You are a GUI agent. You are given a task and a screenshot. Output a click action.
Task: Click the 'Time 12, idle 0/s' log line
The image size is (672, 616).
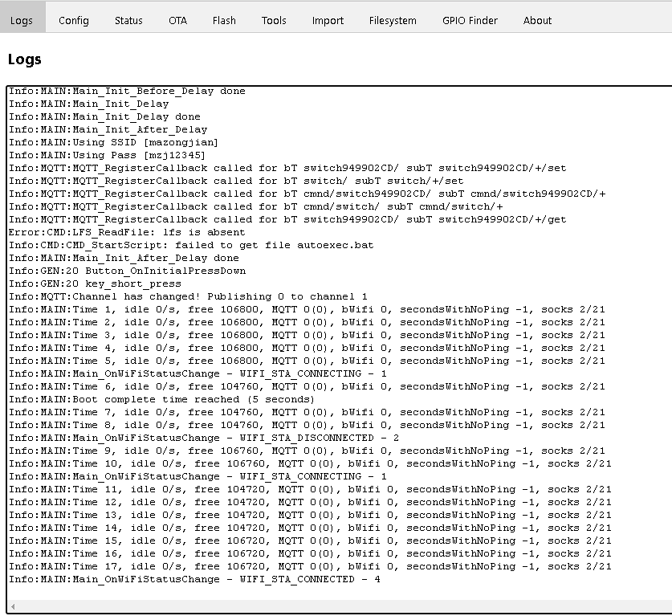click(x=310, y=503)
